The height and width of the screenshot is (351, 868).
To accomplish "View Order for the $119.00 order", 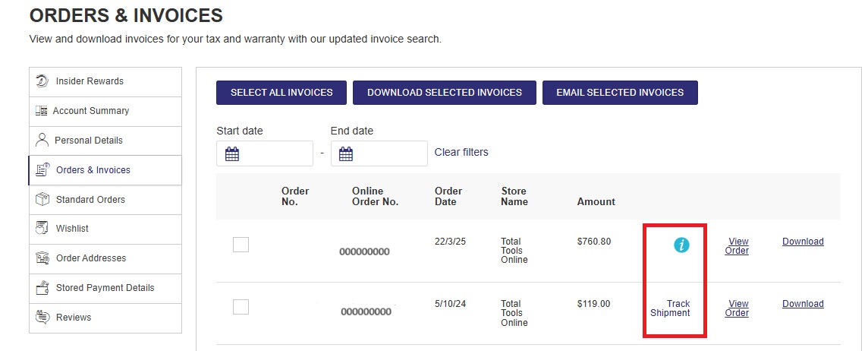I will coord(737,308).
